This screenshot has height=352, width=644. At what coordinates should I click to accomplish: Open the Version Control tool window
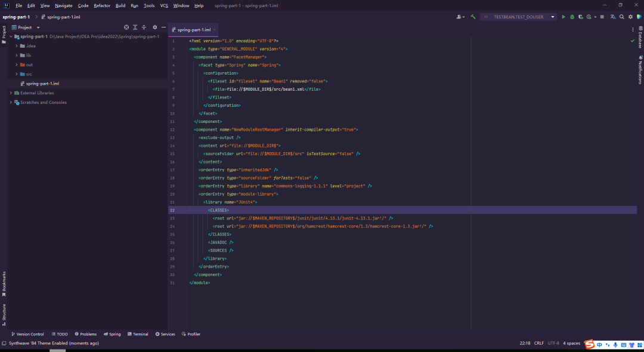tap(27, 334)
